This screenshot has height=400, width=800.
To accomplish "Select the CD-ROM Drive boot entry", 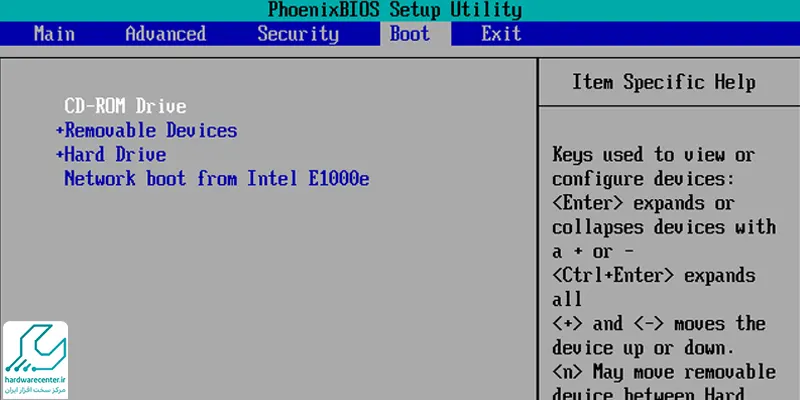I will coord(125,106).
